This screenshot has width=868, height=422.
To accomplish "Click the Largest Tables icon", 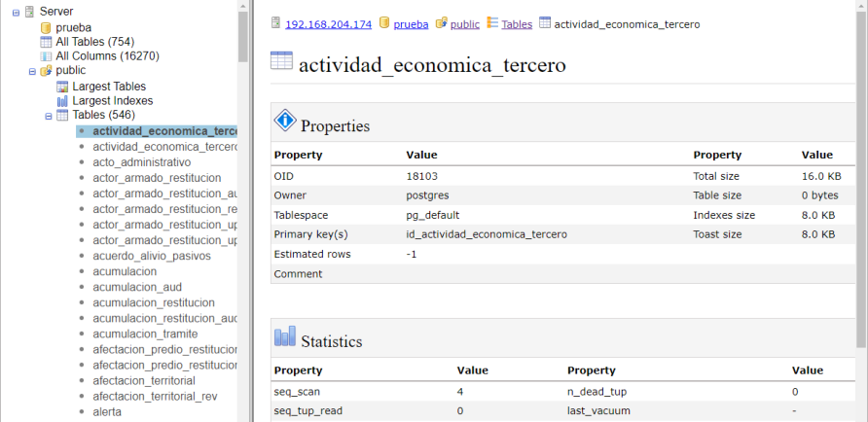I will point(62,87).
